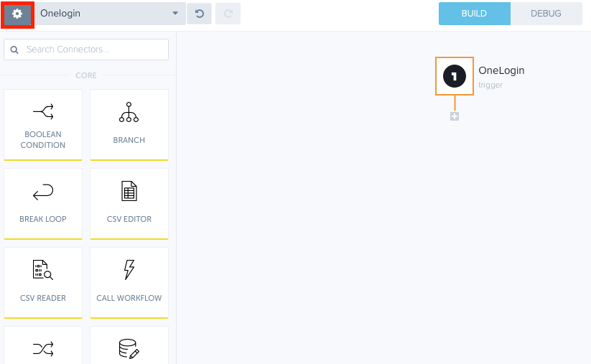Focus the Search Connectors field

tap(86, 50)
